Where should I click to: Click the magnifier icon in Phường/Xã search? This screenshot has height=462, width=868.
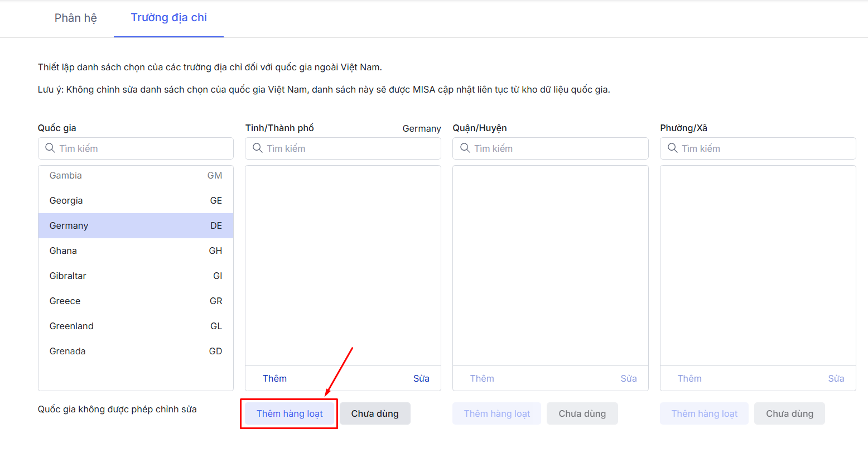pyautogui.click(x=673, y=148)
